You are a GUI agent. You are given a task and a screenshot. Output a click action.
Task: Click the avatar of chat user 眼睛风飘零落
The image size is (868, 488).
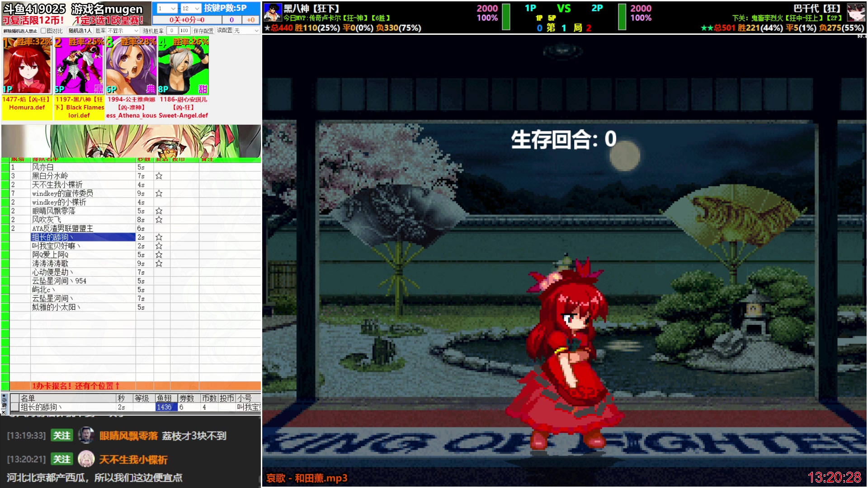click(86, 436)
